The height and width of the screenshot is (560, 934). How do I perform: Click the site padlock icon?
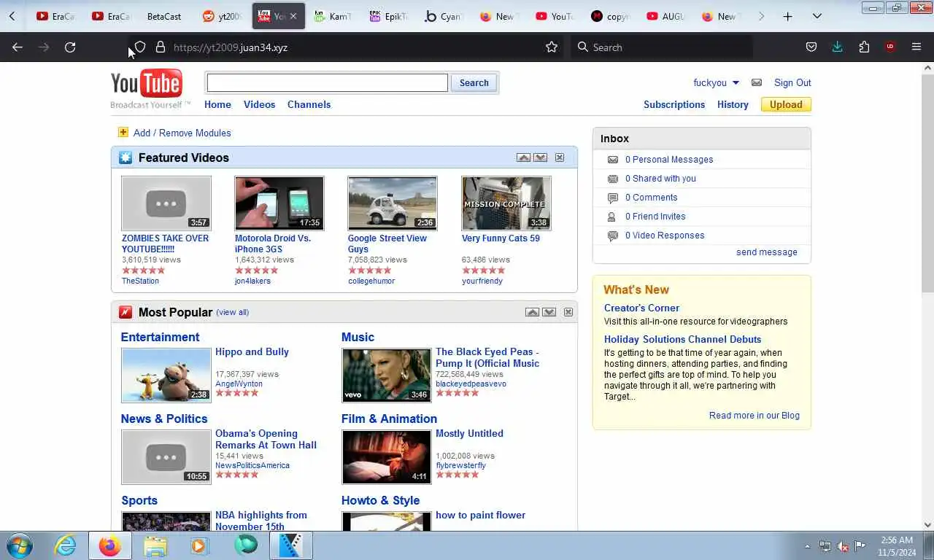161,47
